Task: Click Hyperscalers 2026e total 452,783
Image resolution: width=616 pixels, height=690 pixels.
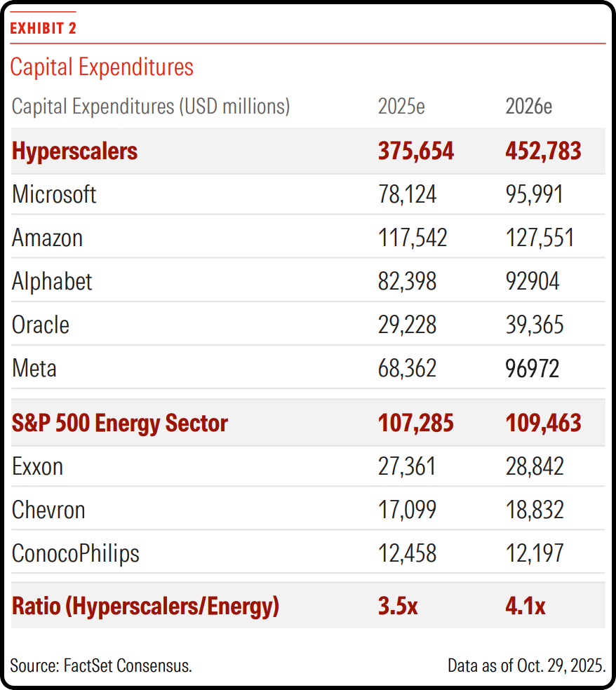Action: [543, 151]
